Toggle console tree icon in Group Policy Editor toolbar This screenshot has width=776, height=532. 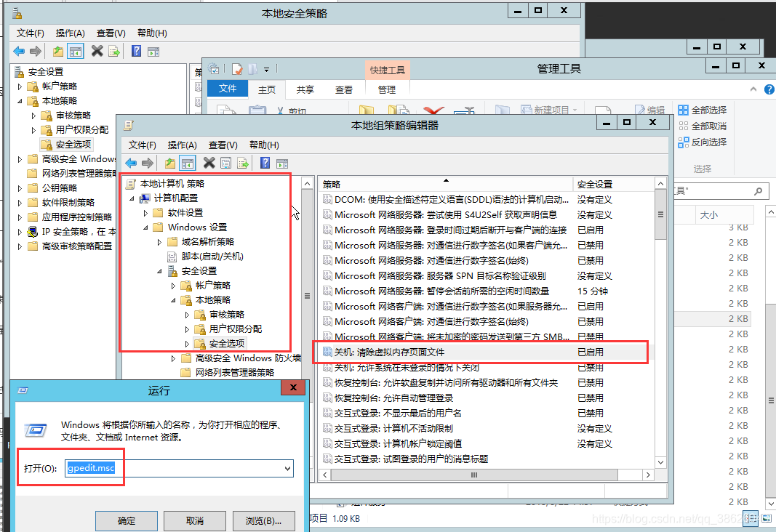pyautogui.click(x=188, y=163)
